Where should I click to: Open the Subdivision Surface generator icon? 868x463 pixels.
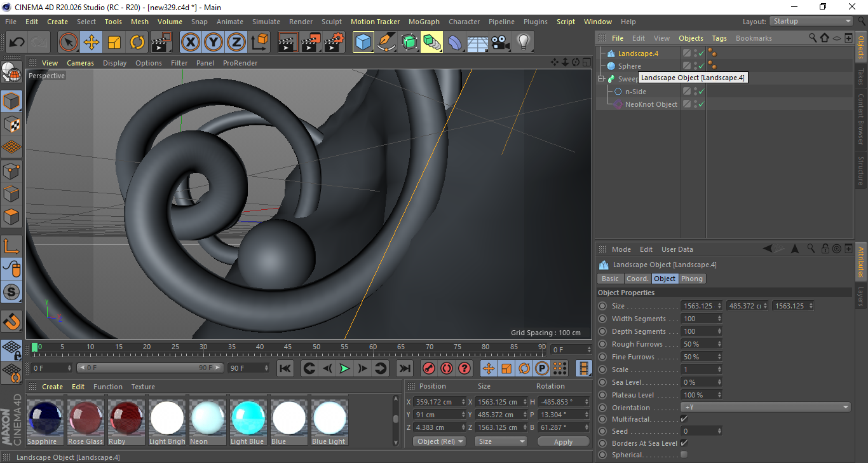[409, 43]
